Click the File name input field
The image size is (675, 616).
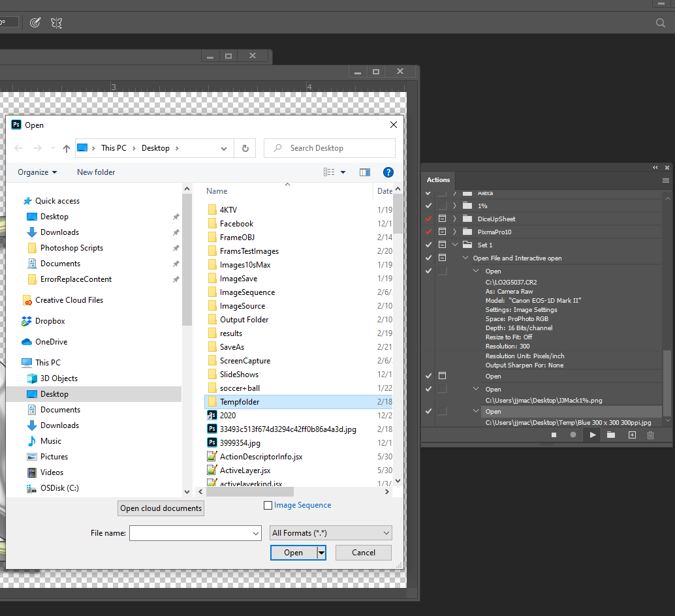point(194,532)
